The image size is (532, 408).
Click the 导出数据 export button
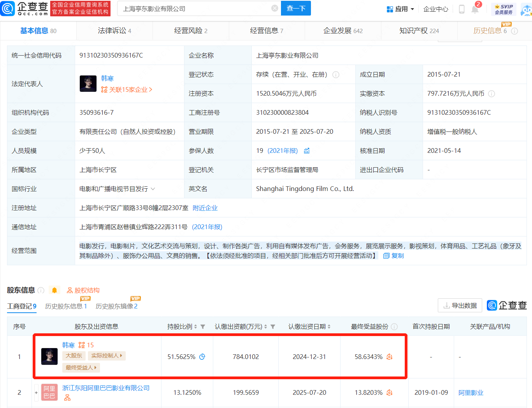460,306
